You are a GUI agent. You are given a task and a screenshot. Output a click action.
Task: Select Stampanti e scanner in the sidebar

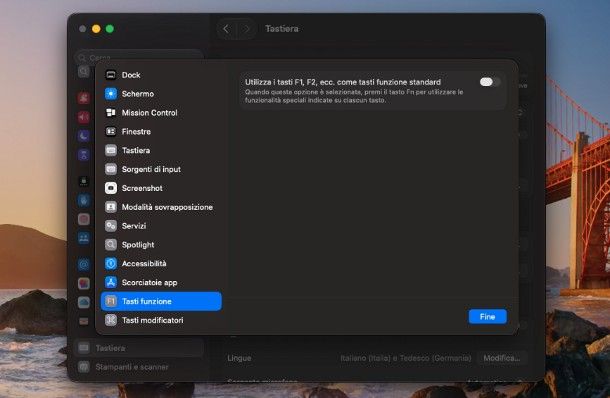click(138, 367)
